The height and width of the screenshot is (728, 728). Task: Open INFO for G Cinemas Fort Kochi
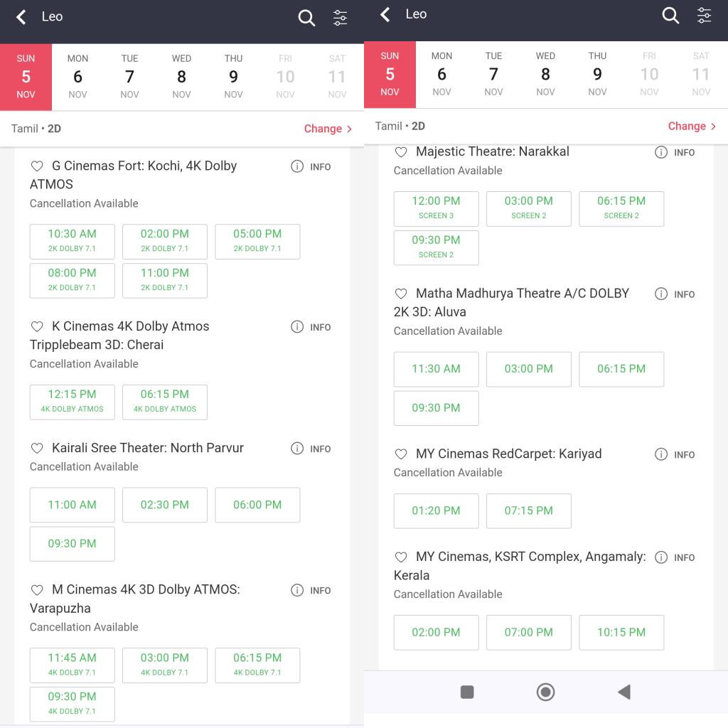coord(311,166)
